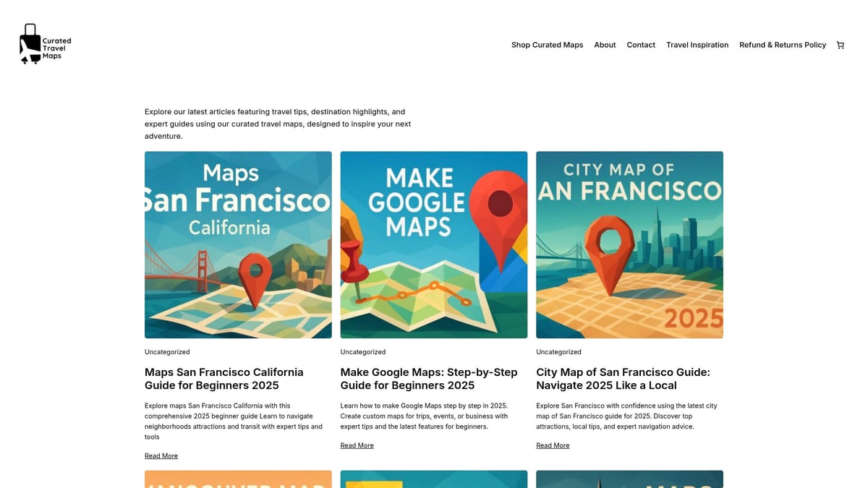The width and height of the screenshot is (868, 488).
Task: Click the Make Google Maps article image
Action: pyautogui.click(x=434, y=244)
